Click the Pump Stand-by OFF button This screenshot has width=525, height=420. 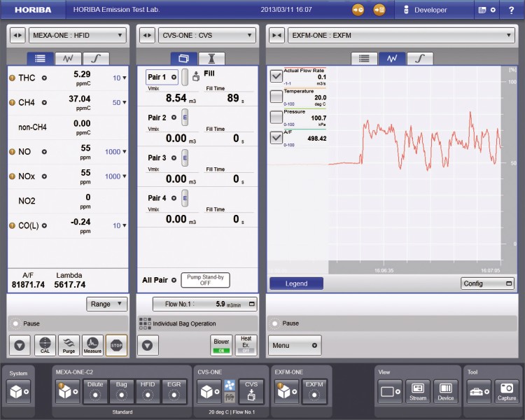click(205, 280)
